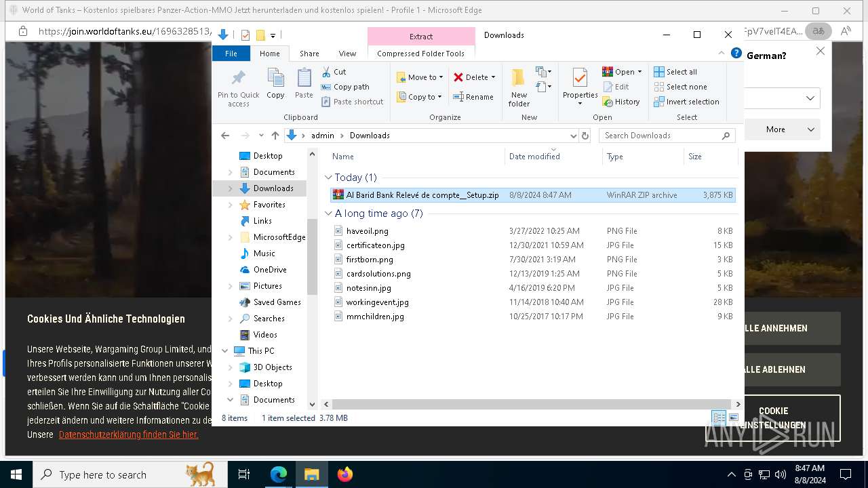Open Firefox from the taskbar

[x=345, y=474]
